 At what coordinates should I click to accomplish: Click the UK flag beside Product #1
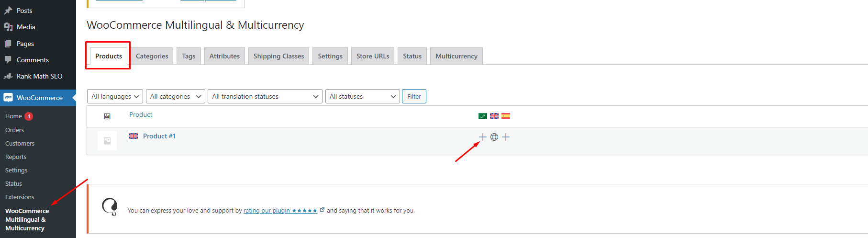pos(134,136)
